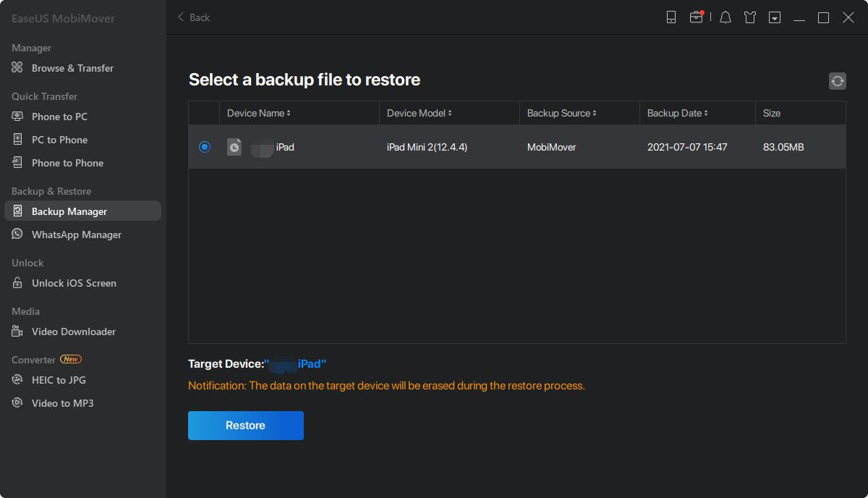Click the shirt skin theme icon
This screenshot has height=498, width=868.
click(750, 17)
